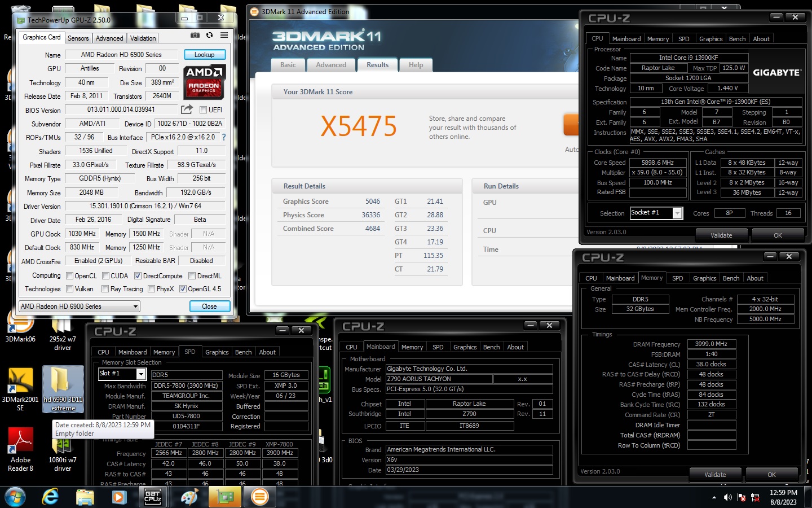Click Validate in the CPU-Z processor window
Viewport: 812px width, 508px height.
point(721,235)
